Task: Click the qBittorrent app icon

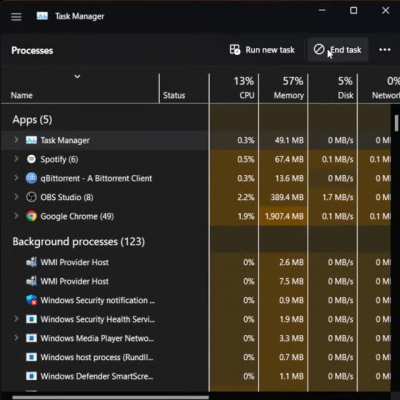Action: [31, 178]
